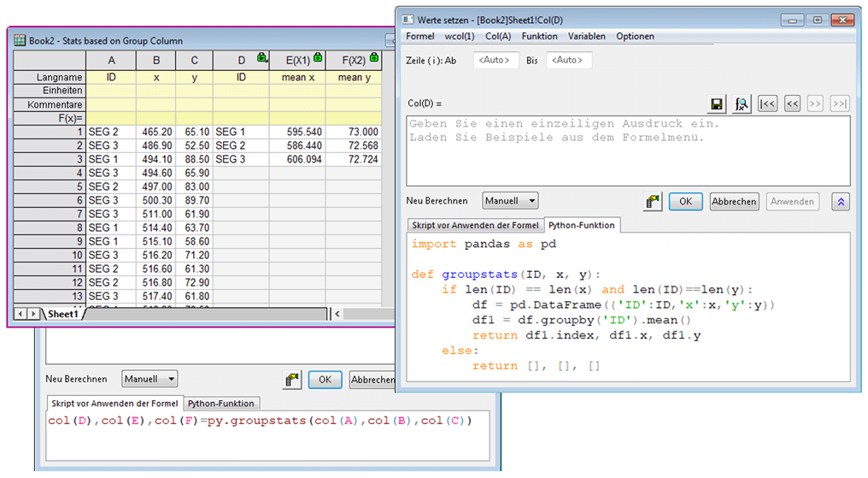Click the Bis row end Auto field

(568, 60)
